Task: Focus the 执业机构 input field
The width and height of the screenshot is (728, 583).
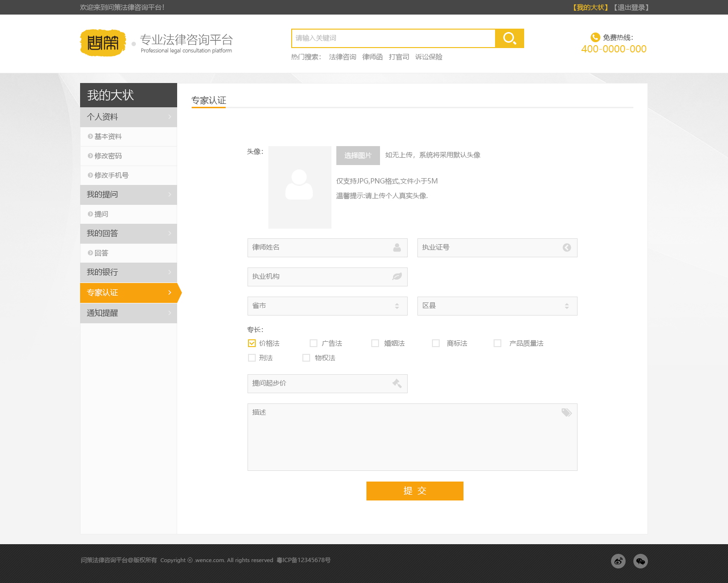Action: 328,277
